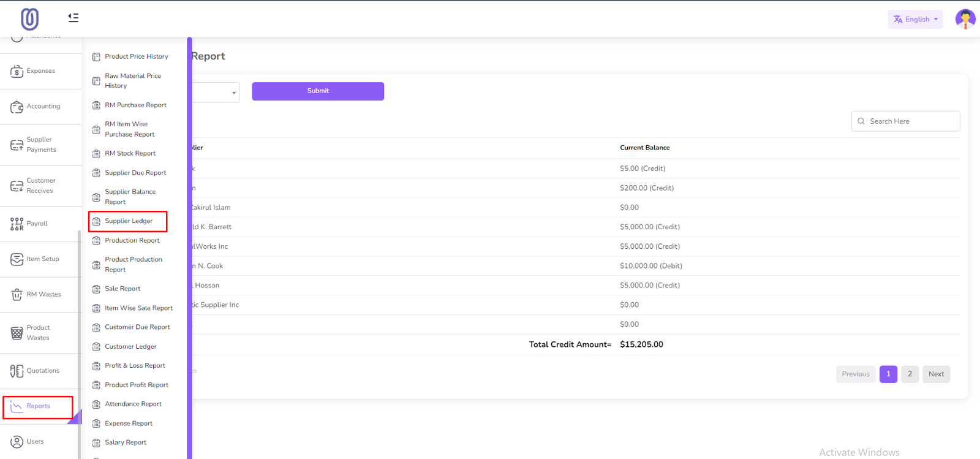Open Supplier Ledger report menu item
This screenshot has height=459, width=980.
pyautogui.click(x=129, y=221)
